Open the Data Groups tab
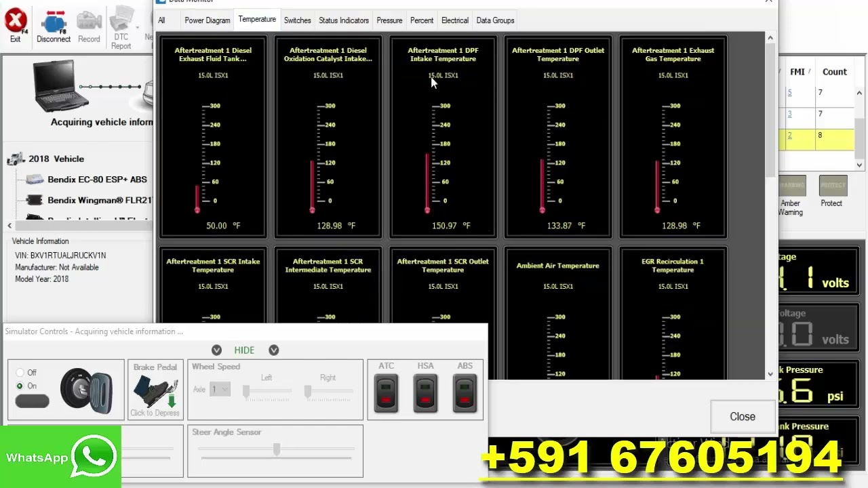 point(495,20)
